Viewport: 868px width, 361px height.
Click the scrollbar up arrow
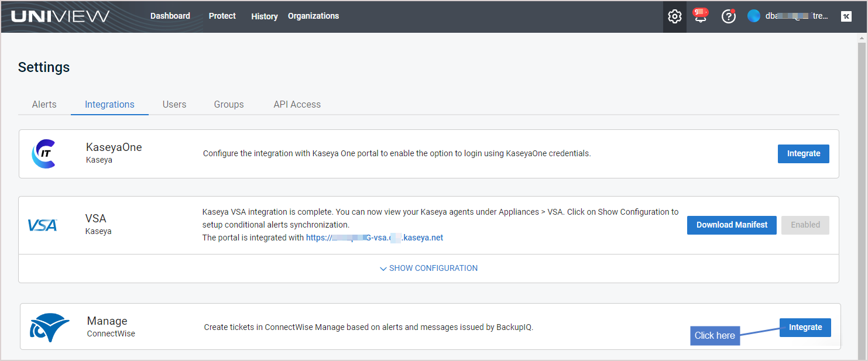[x=862, y=38]
